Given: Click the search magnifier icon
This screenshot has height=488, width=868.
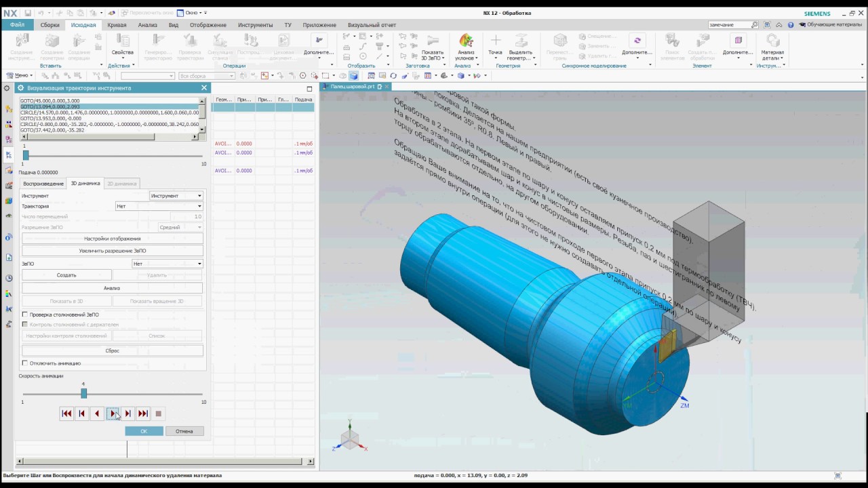Looking at the screenshot, I should [755, 24].
